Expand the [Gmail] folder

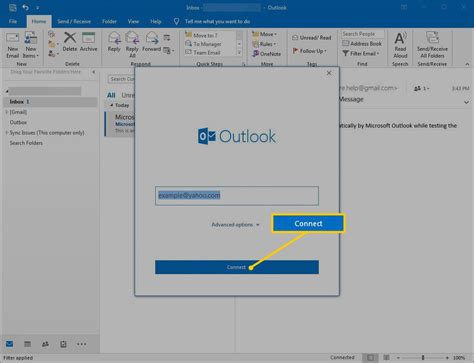coord(6,112)
